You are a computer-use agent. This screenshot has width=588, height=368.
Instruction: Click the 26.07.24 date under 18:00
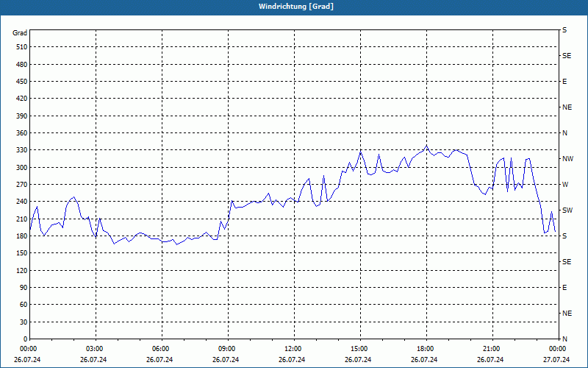click(x=424, y=360)
